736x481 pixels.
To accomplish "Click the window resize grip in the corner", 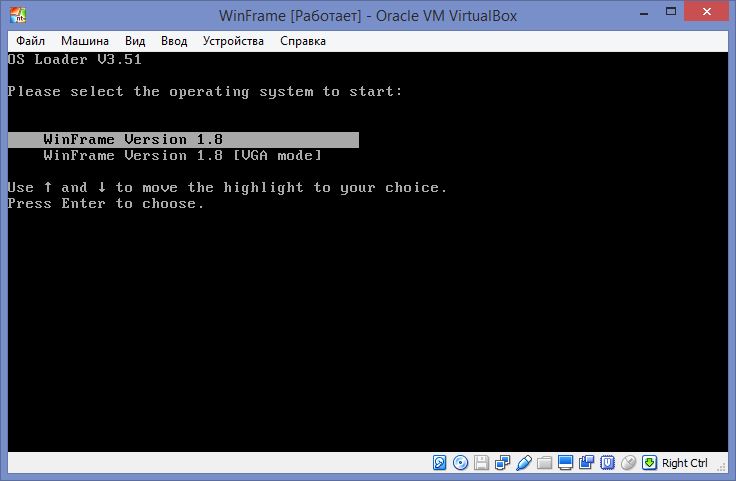I will pyautogui.click(x=721, y=466).
